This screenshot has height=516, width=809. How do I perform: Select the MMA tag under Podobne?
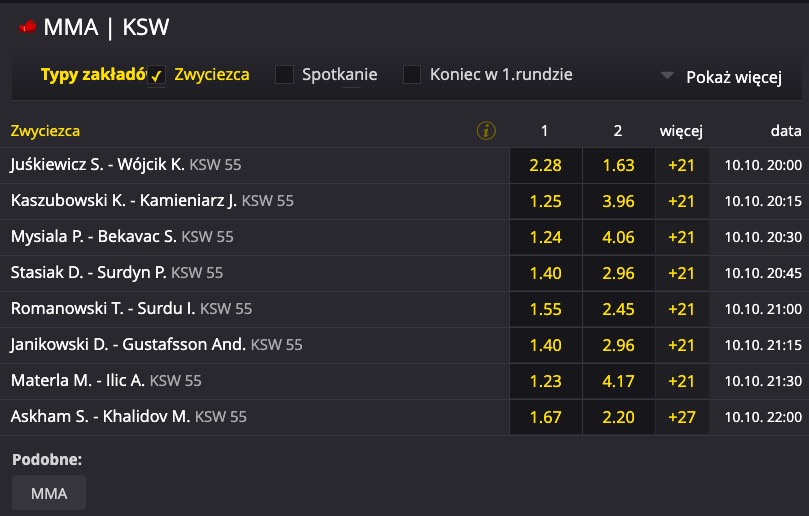49,493
